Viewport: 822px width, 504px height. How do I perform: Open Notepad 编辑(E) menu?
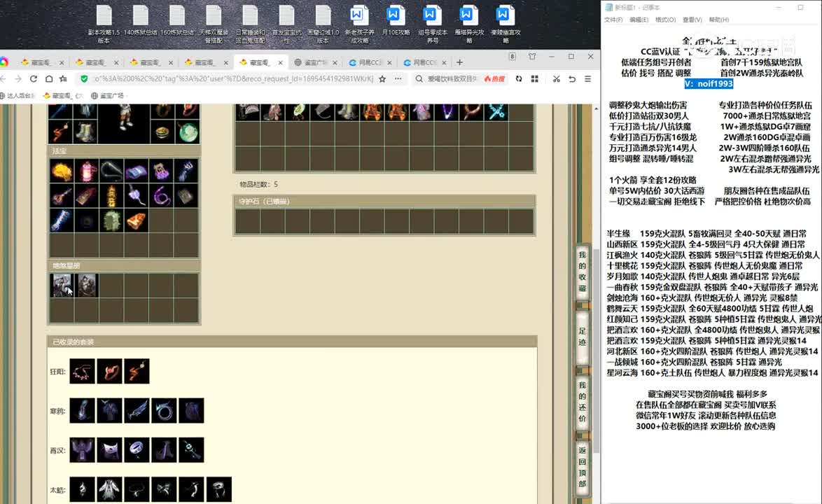[639, 20]
